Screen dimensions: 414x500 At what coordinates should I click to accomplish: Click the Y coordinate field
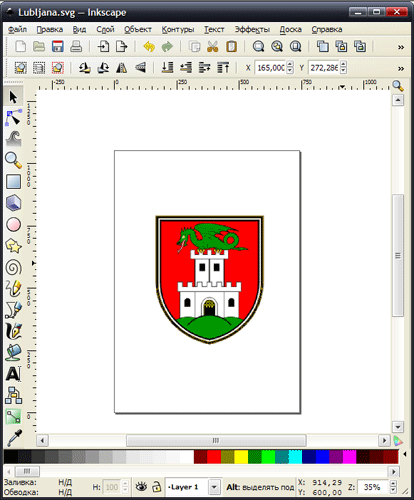[x=324, y=68]
